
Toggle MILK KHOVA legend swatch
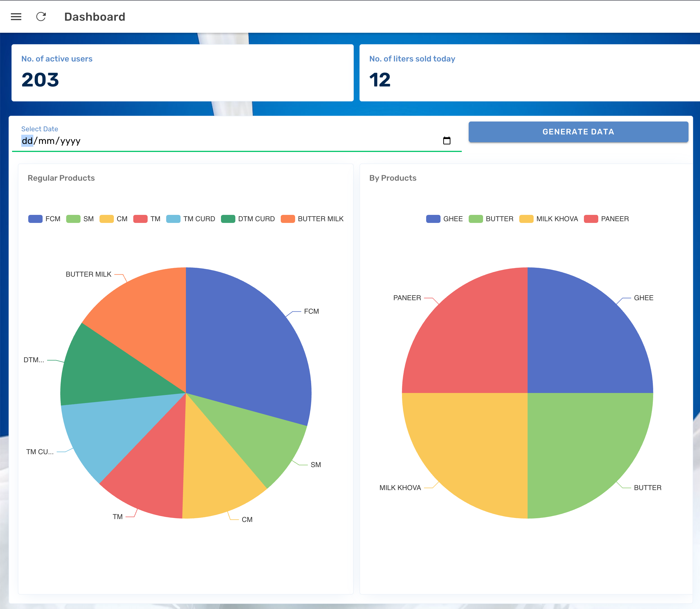pyautogui.click(x=526, y=219)
